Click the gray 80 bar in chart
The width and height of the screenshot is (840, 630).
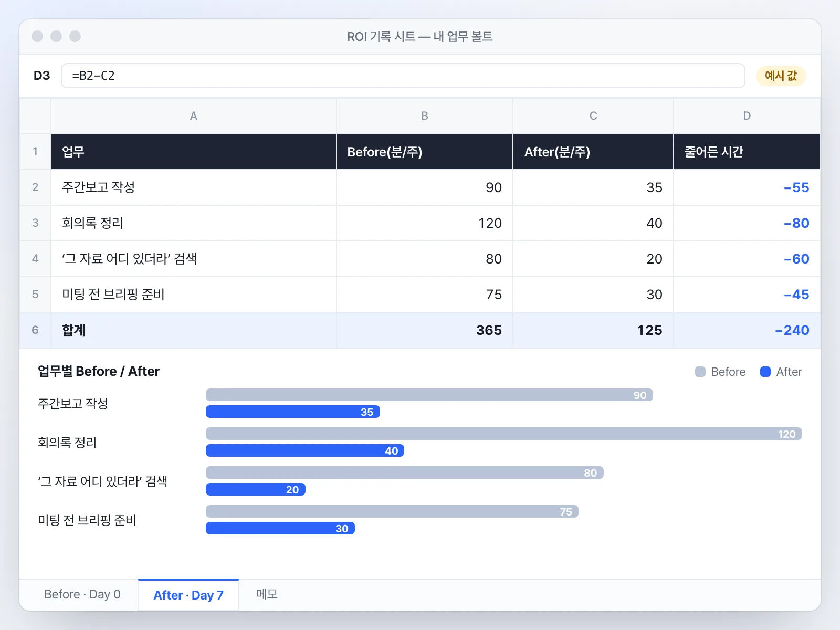[405, 472]
